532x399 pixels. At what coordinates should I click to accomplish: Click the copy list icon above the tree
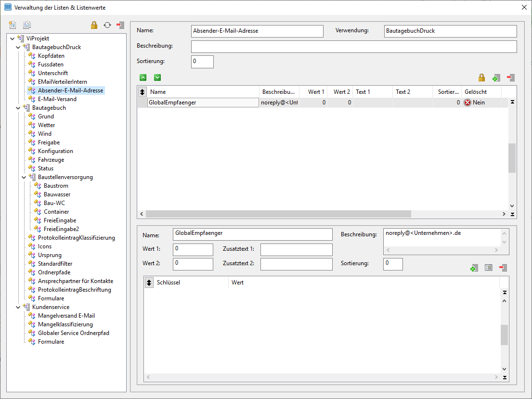27,25
